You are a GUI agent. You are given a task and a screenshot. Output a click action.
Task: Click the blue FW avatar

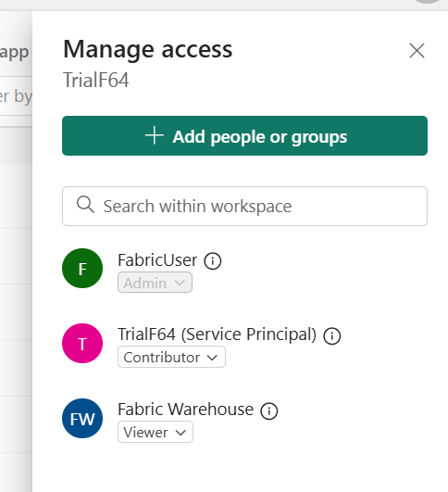click(82, 418)
